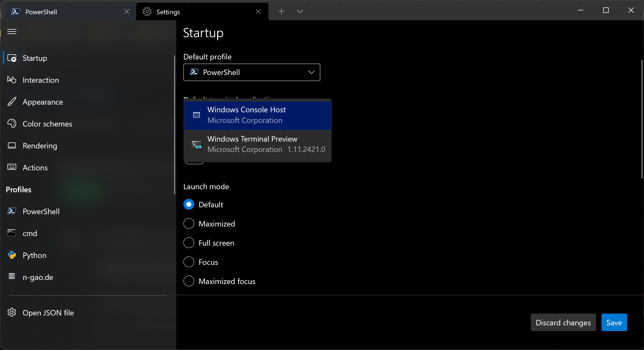The image size is (644, 350).
Task: Open the new tab dropdown chevron
Action: 300,12
